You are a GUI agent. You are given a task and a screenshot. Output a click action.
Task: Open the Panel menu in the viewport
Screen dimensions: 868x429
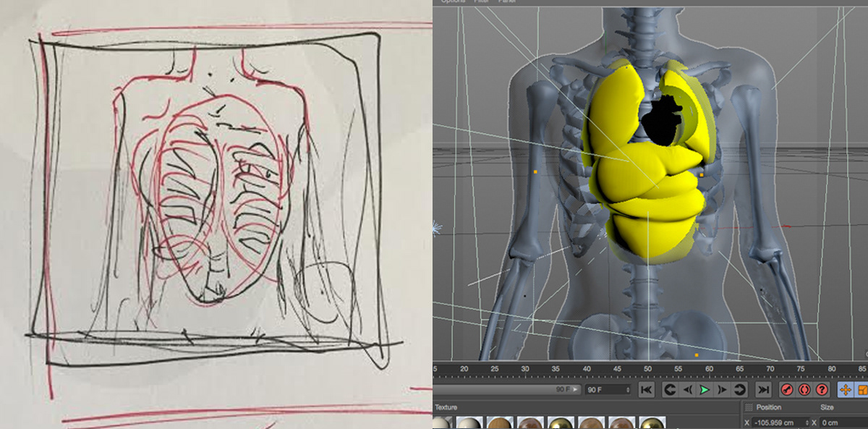[506, 2]
